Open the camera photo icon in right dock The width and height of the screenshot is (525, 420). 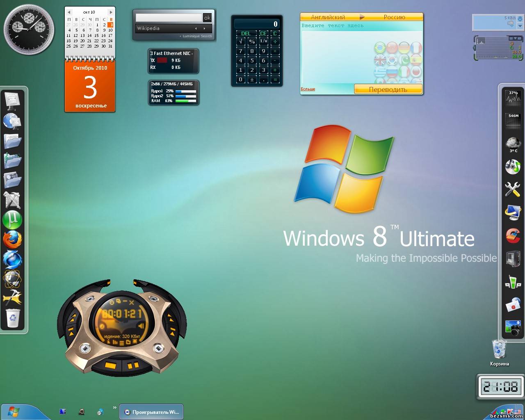[513, 328]
